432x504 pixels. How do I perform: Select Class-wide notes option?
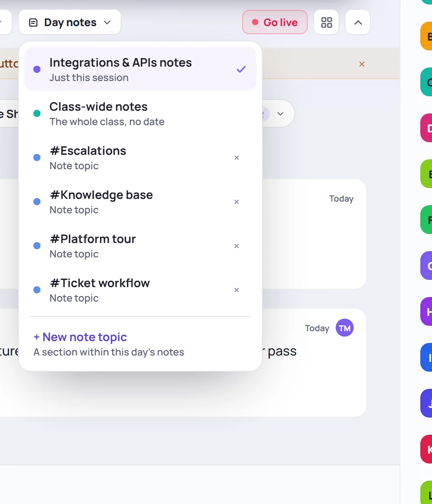[x=140, y=113]
